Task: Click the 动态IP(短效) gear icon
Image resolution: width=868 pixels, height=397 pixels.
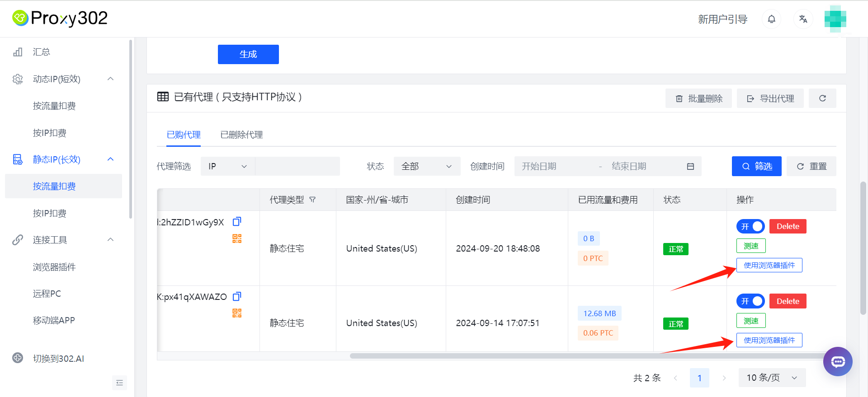Action: [18, 79]
